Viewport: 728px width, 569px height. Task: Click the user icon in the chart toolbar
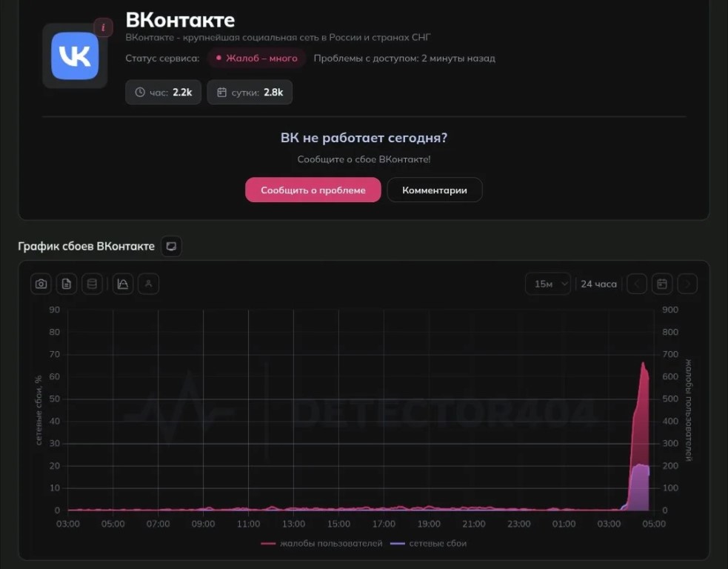(149, 284)
